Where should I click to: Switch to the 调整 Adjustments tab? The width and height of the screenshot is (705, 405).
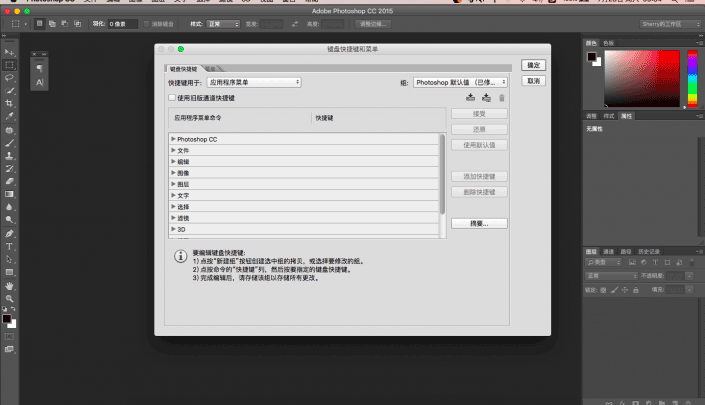591,116
